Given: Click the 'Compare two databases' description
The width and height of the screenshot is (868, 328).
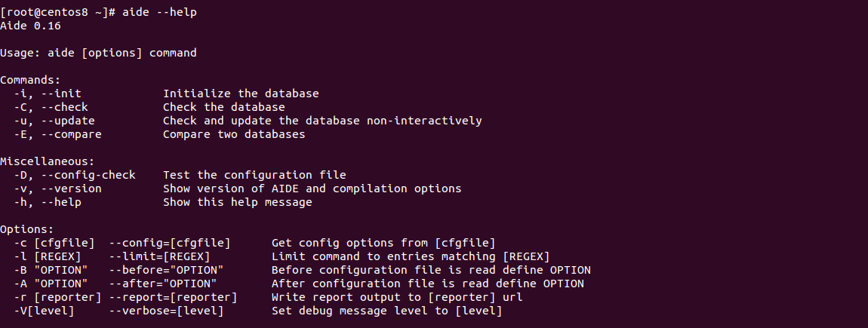Looking at the screenshot, I should coord(234,134).
